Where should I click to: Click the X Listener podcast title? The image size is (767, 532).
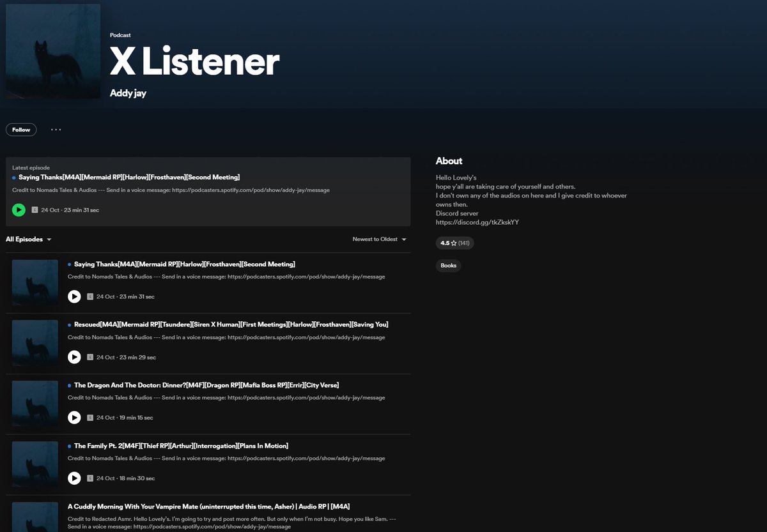coord(194,62)
